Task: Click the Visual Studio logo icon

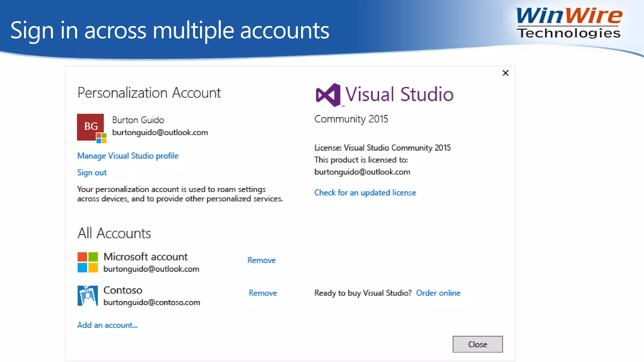Action: [328, 95]
